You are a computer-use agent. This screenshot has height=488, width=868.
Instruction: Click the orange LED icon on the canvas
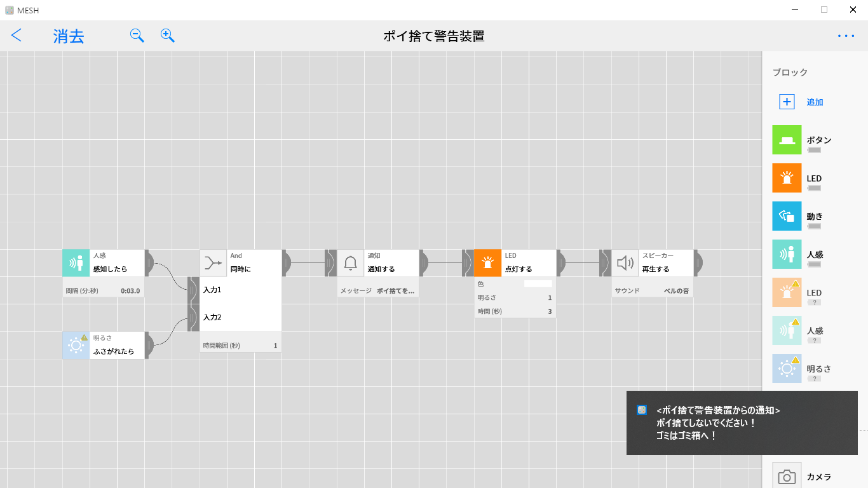488,263
